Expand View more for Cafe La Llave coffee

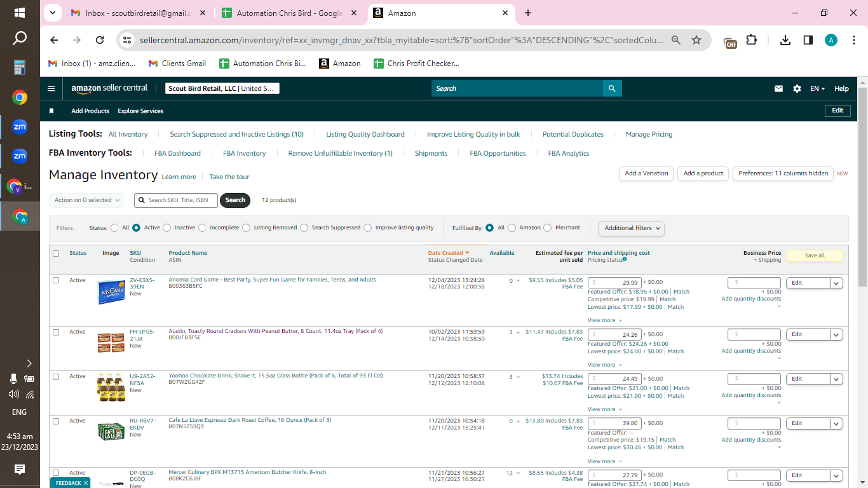click(605, 461)
